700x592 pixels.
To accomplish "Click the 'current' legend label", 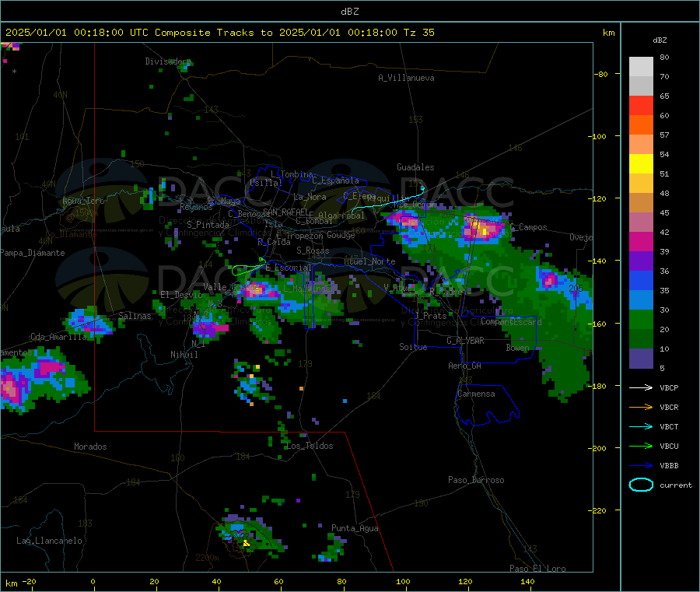I will (x=675, y=485).
